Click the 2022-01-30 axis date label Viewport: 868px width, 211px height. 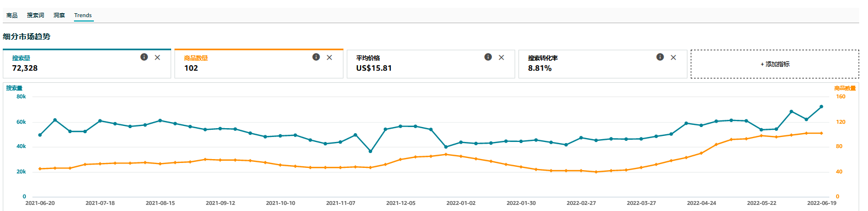(521, 203)
